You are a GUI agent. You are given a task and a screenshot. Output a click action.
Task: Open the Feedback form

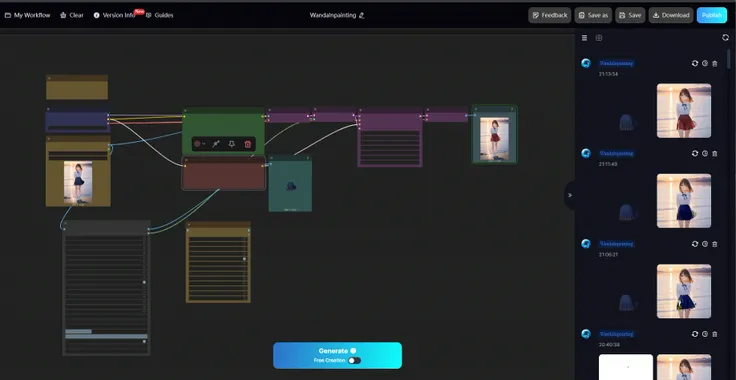550,15
